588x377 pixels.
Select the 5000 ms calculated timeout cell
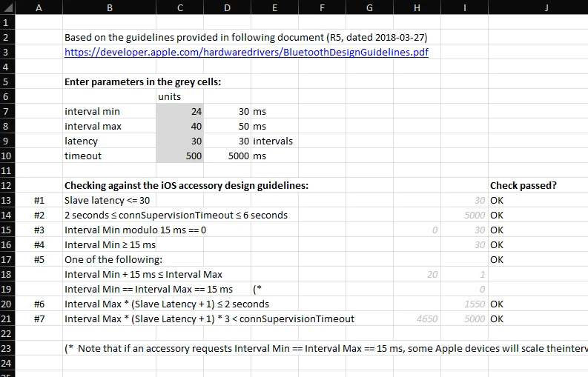coord(227,156)
